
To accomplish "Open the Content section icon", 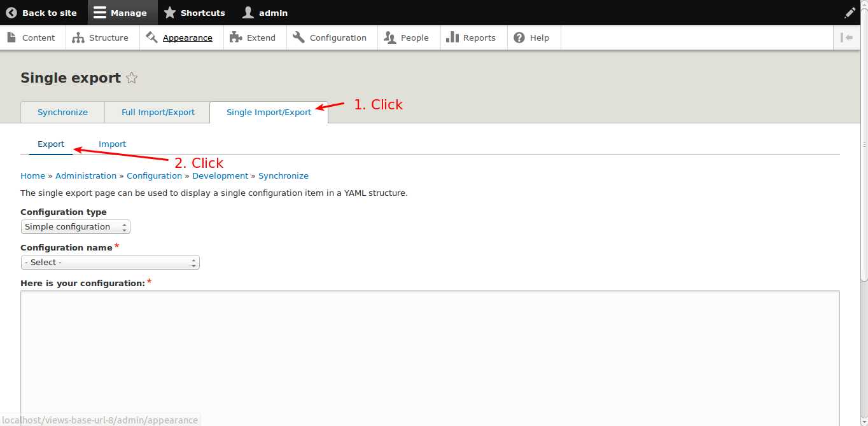I will 11,37.
